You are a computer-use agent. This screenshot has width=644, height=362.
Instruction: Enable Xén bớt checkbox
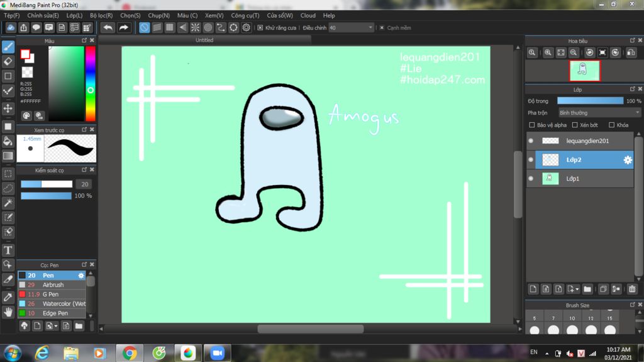point(575,125)
